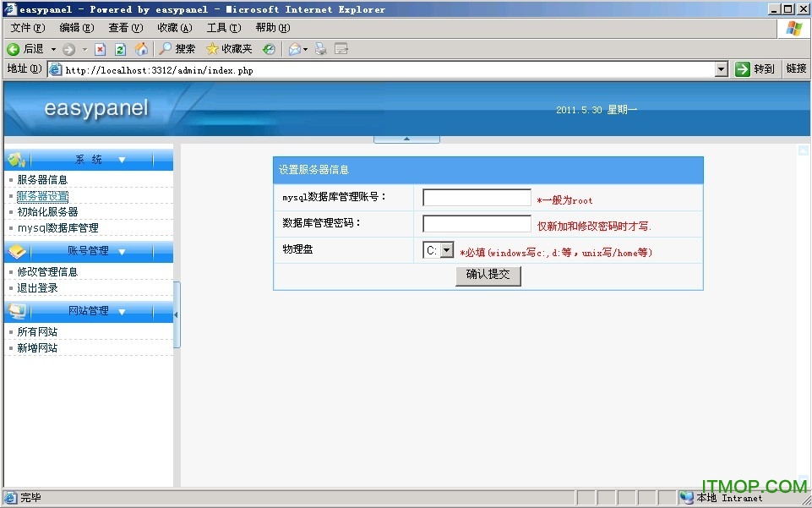Open the 搜索 (Search) panel icon
Viewport: 812px width, 508px height.
[162, 48]
